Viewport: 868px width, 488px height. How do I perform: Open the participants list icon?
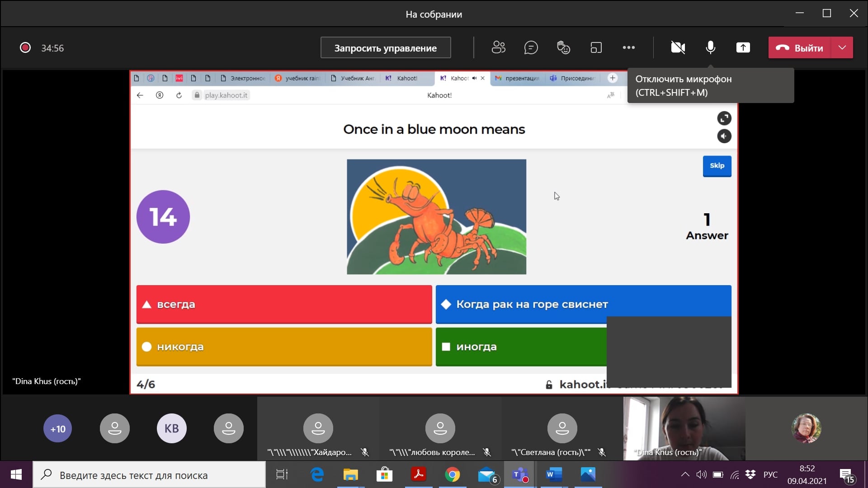[x=498, y=47]
